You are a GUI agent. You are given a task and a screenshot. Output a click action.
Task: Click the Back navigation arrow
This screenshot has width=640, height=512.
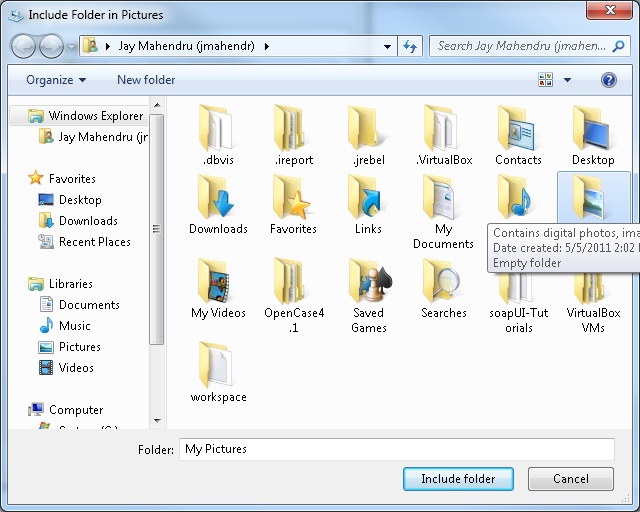tap(23, 46)
